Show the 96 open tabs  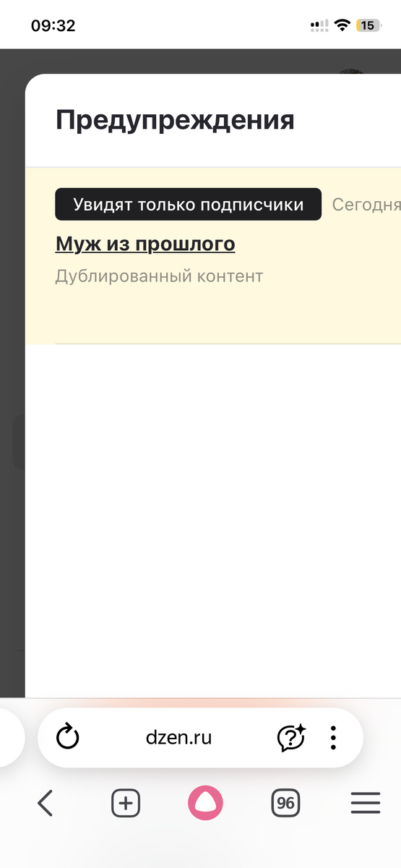pos(286,803)
